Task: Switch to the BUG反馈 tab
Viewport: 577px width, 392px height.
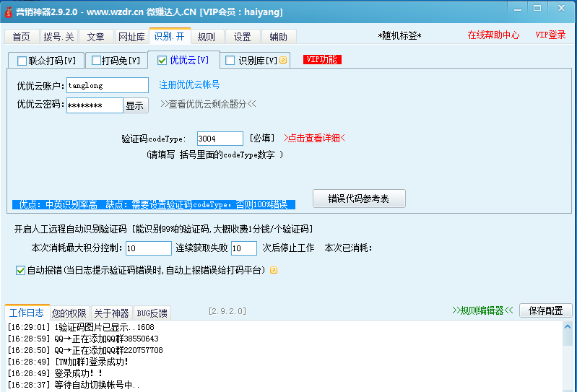Action: coord(152,313)
